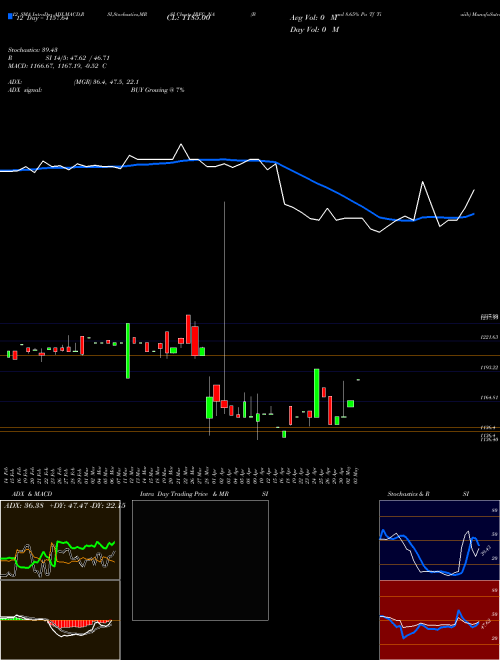
Task: Click the empty Intra Day Trading Price chart
Action: pos(200,560)
